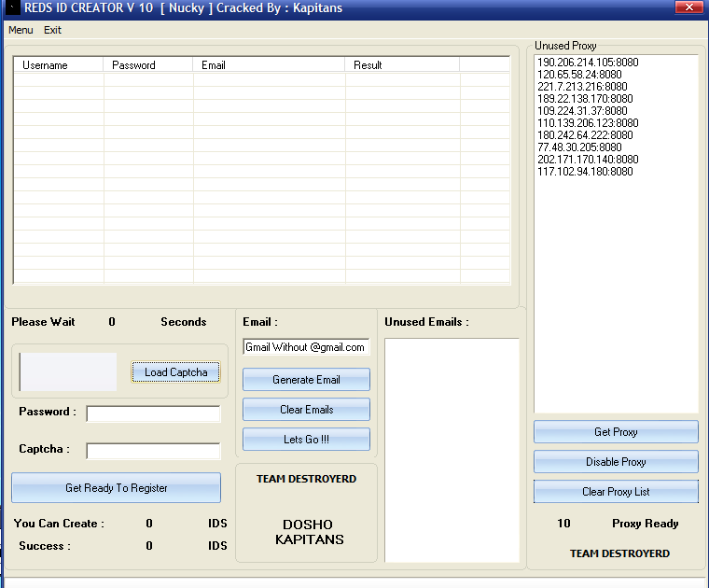Open the Exit menu item
Screen dimensions: 709x588
(x=52, y=30)
